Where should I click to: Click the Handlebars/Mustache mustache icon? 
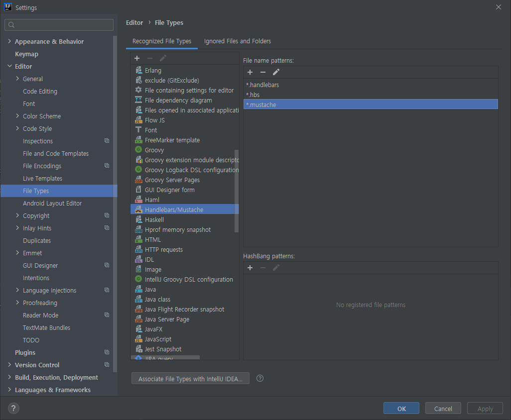point(138,210)
